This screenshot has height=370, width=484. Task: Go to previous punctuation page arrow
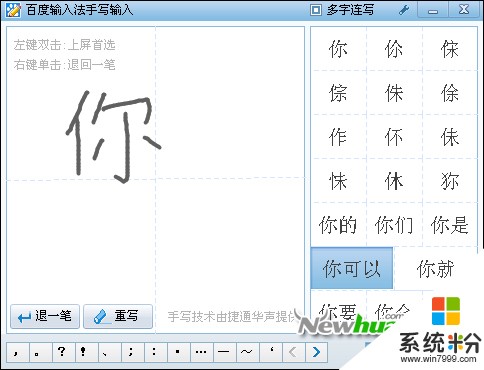(293, 352)
